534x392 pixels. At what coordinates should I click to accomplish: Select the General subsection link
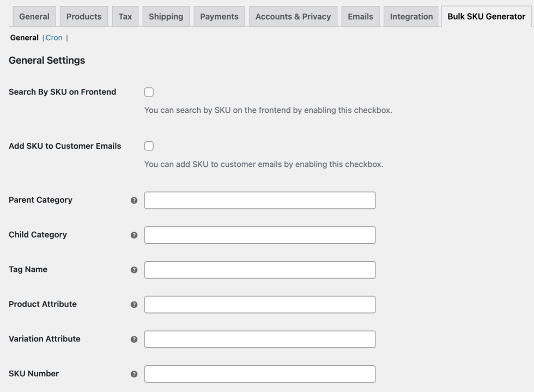tap(24, 38)
